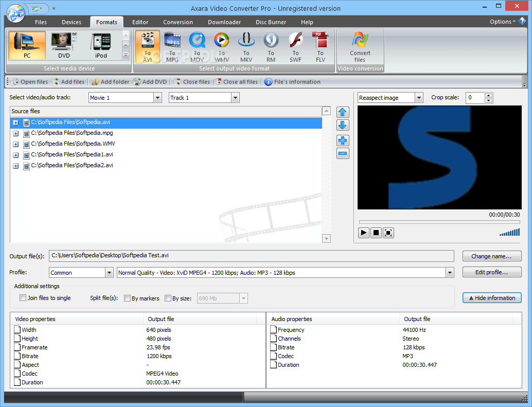Choose the To FLV output format
Viewport: 532px width, 407px height.
coord(321,47)
